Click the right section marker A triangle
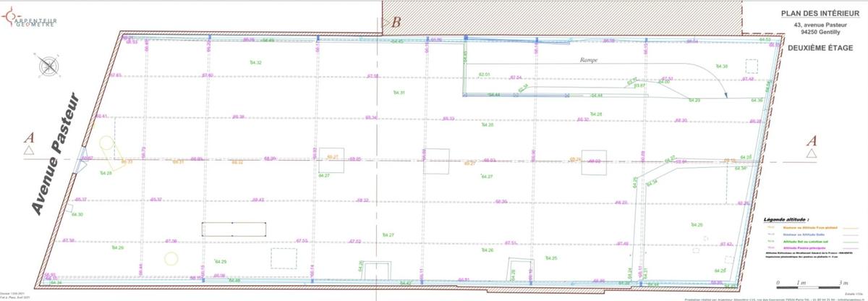The width and height of the screenshot is (868, 301). [x=811, y=154]
